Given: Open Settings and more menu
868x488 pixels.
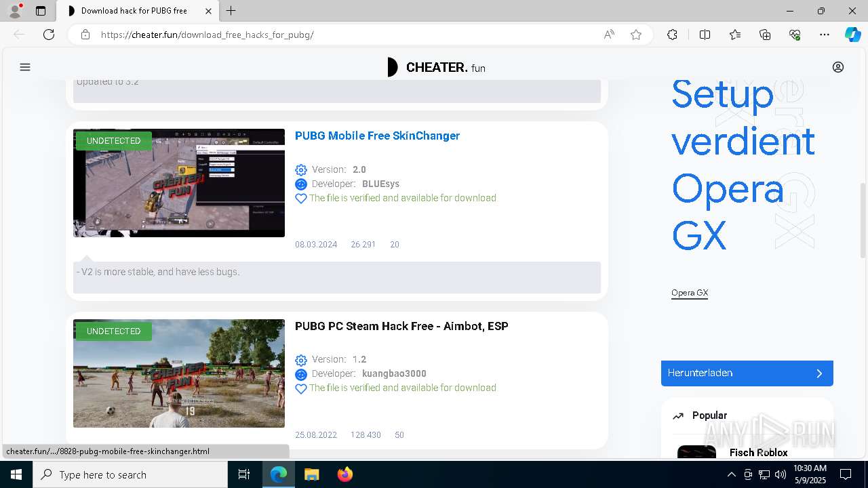Looking at the screenshot, I should 825,35.
